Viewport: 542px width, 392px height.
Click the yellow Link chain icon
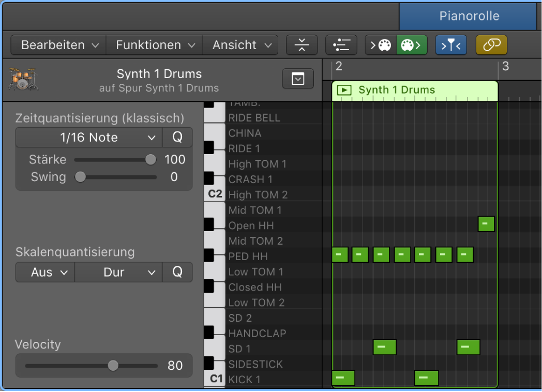pyautogui.click(x=491, y=45)
